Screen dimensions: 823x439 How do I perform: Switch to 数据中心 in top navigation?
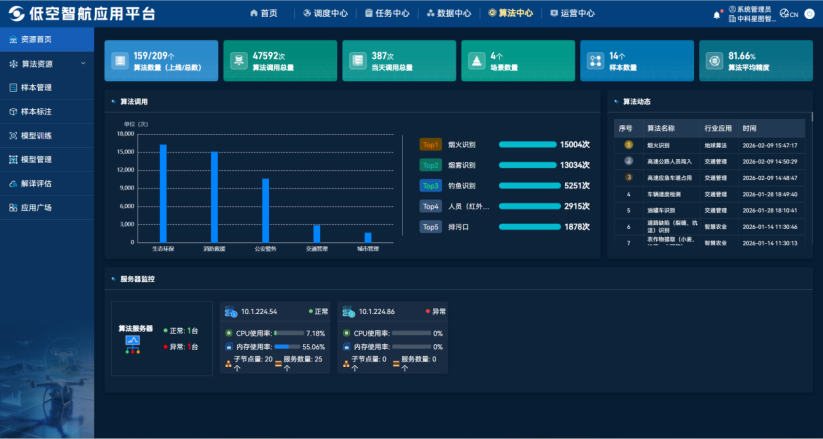448,14
